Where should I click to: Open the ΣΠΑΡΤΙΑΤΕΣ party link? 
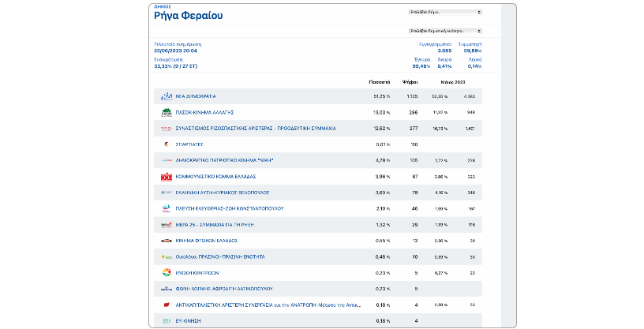189,144
